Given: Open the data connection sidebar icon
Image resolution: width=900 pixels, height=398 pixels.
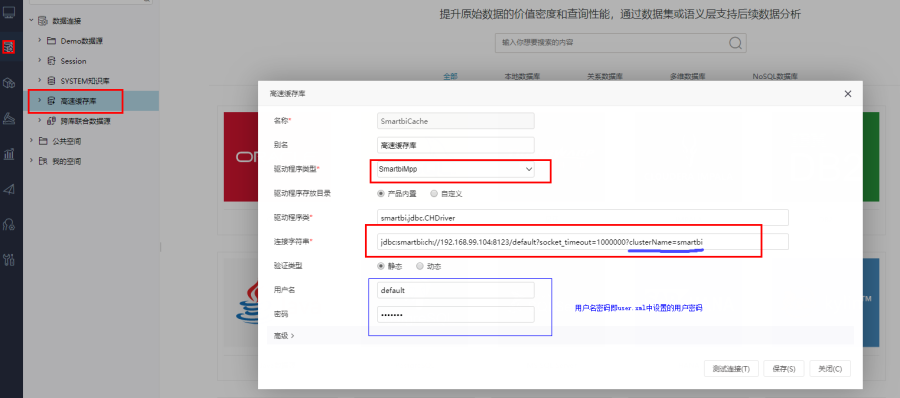Looking at the screenshot, I should tap(8, 47).
